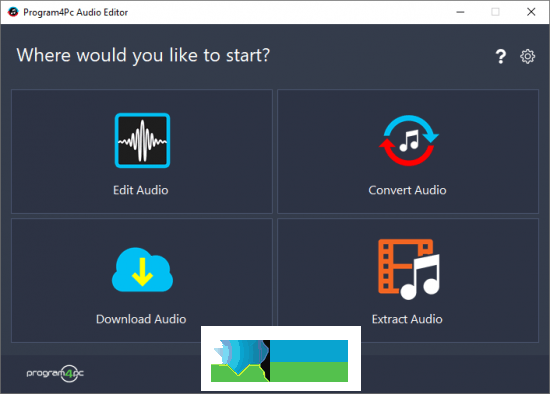Click the program4pc logo in footer
This screenshot has width=550, height=394.
(x=55, y=373)
